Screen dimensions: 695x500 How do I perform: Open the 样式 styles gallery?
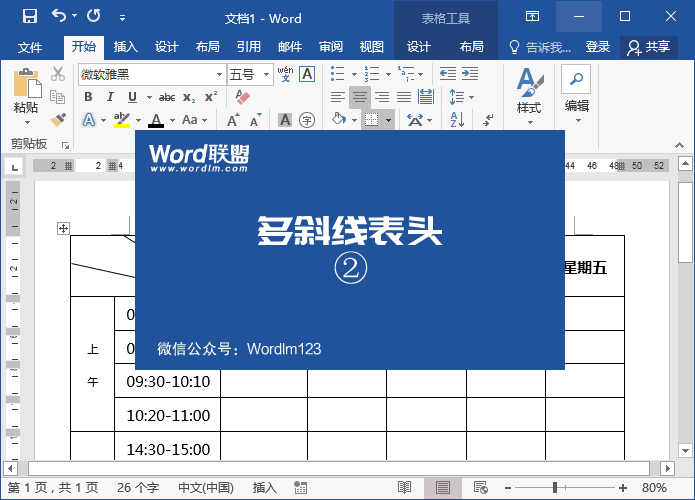(x=529, y=96)
